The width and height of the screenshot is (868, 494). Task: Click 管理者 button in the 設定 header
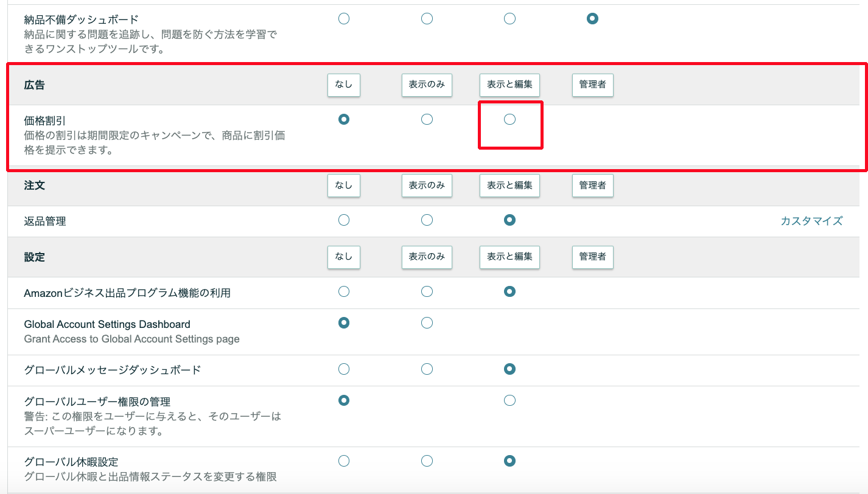tap(592, 257)
